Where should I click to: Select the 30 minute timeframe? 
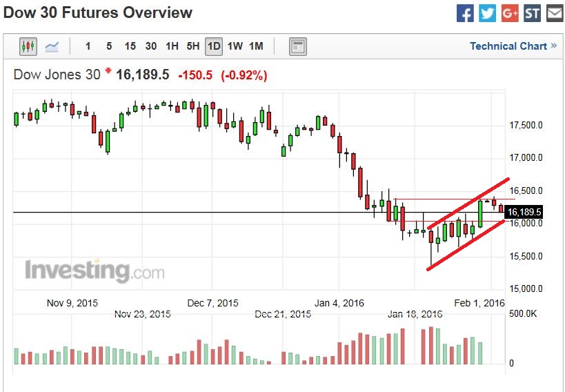(x=151, y=47)
